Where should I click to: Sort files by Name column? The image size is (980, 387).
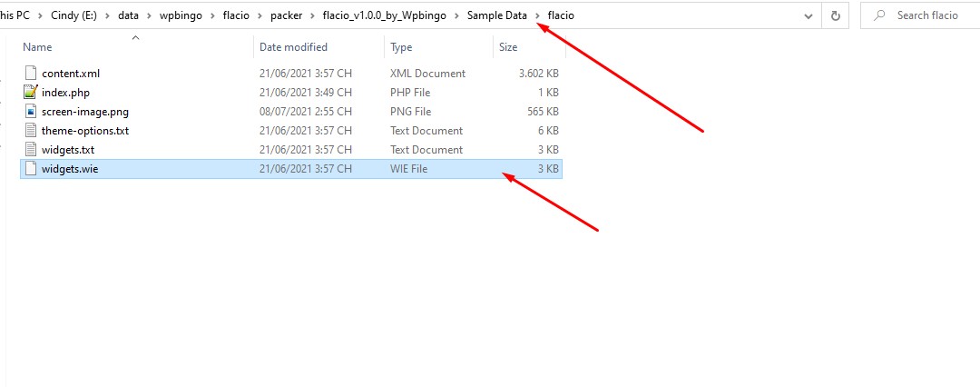136,47
